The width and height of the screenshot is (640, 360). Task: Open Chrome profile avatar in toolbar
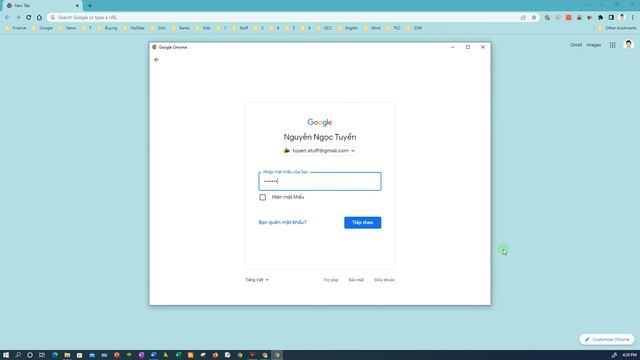click(622, 18)
